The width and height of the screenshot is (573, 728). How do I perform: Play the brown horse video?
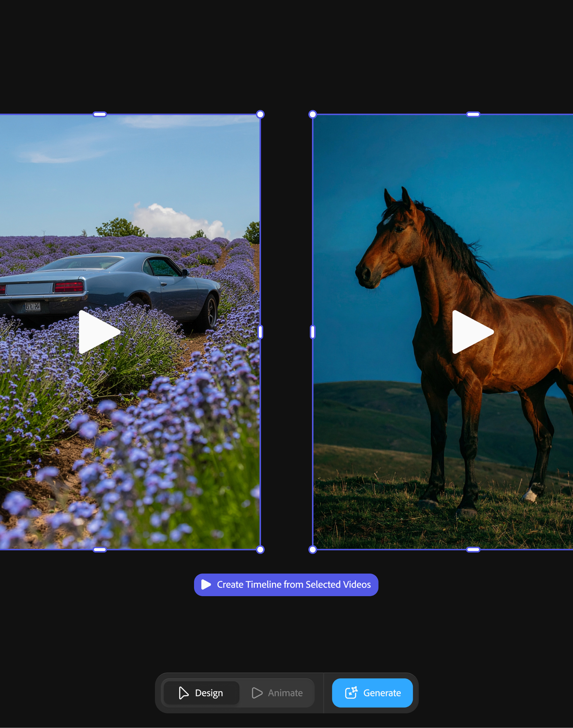click(x=472, y=332)
